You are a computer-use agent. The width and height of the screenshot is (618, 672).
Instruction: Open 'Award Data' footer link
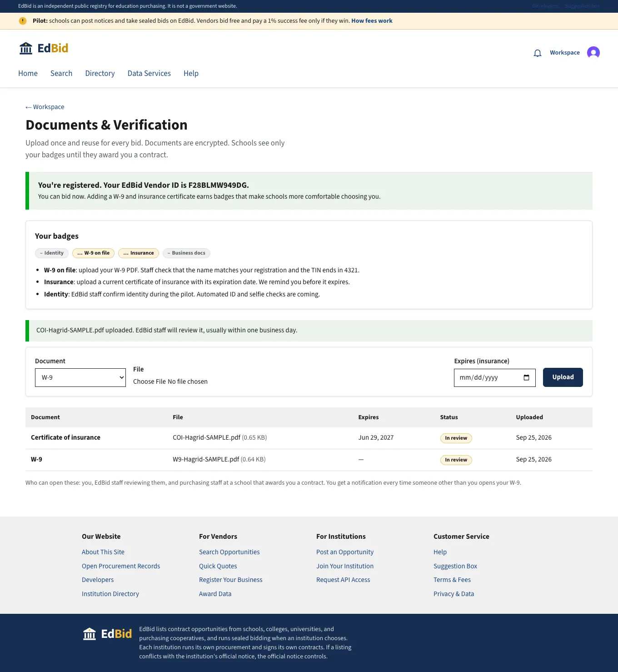coord(215,594)
